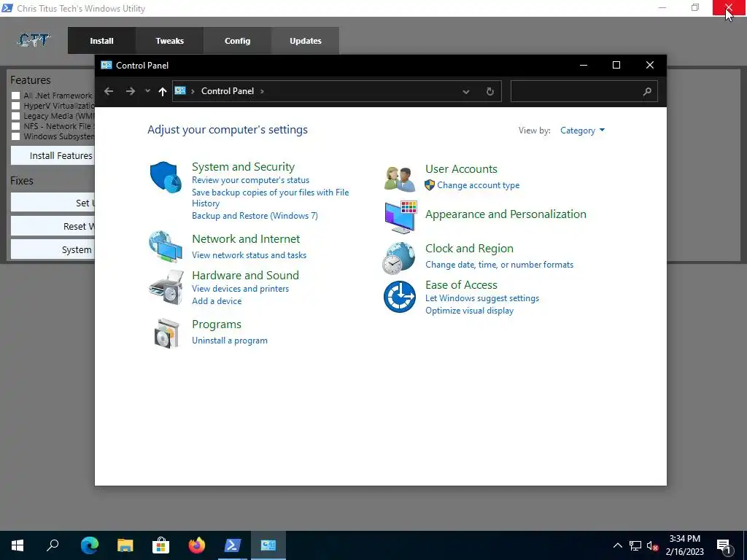
Task: Open File Explorer from taskbar
Action: click(x=125, y=545)
